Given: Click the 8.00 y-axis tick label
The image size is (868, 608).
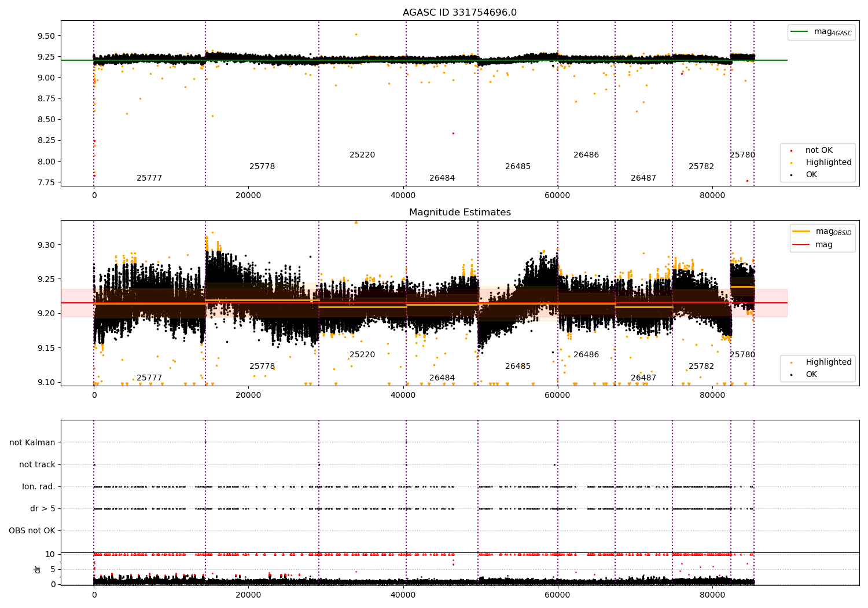Looking at the screenshot, I should click(46, 162).
